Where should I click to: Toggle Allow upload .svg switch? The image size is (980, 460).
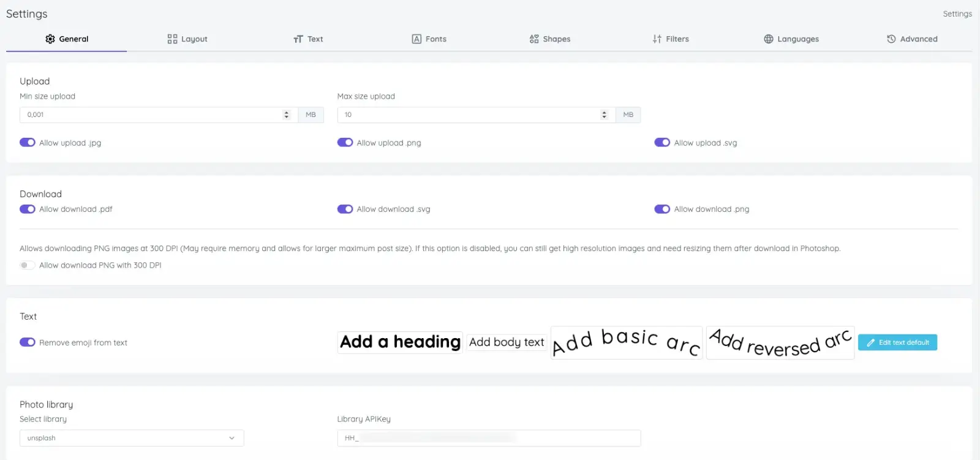click(662, 143)
